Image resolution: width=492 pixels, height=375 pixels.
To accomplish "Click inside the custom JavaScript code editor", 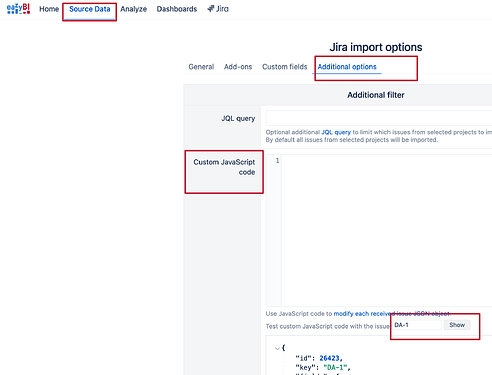I will (x=387, y=230).
